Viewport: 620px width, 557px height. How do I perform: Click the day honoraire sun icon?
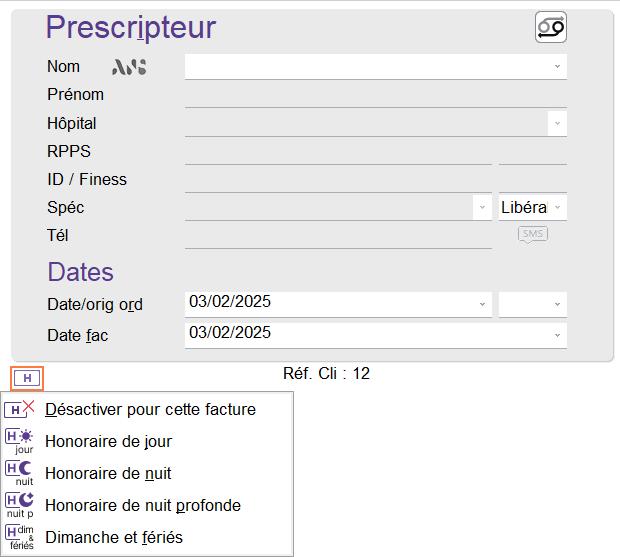[20, 441]
